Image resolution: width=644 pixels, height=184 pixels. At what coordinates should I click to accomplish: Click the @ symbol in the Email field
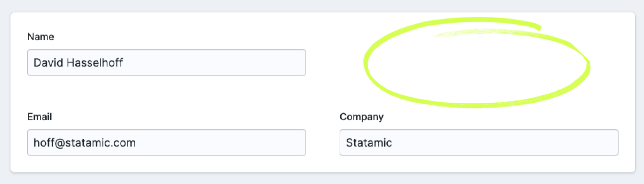pos(60,143)
